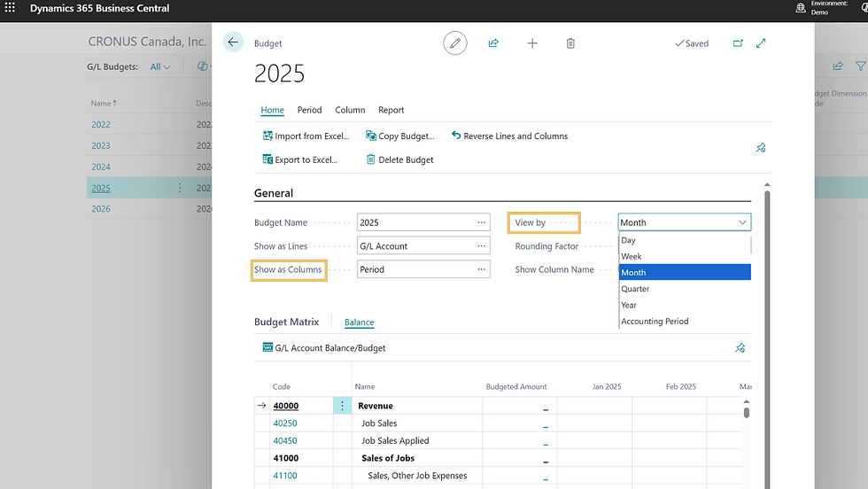
Task: Open account 40000 link
Action: 285,406
